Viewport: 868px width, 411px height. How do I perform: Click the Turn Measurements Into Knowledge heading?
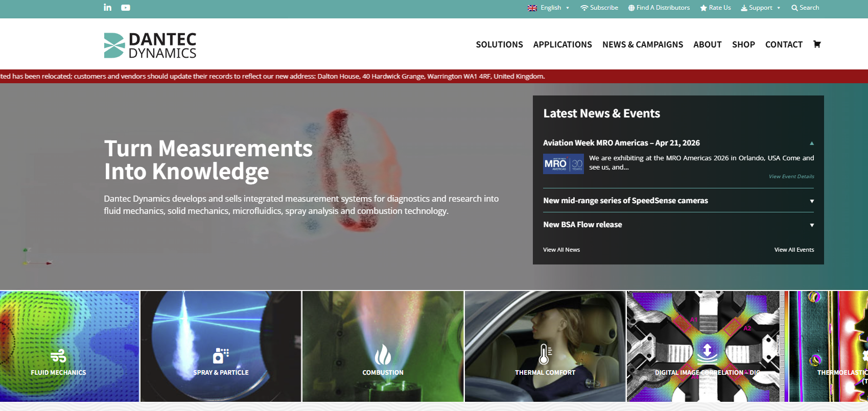pos(208,160)
